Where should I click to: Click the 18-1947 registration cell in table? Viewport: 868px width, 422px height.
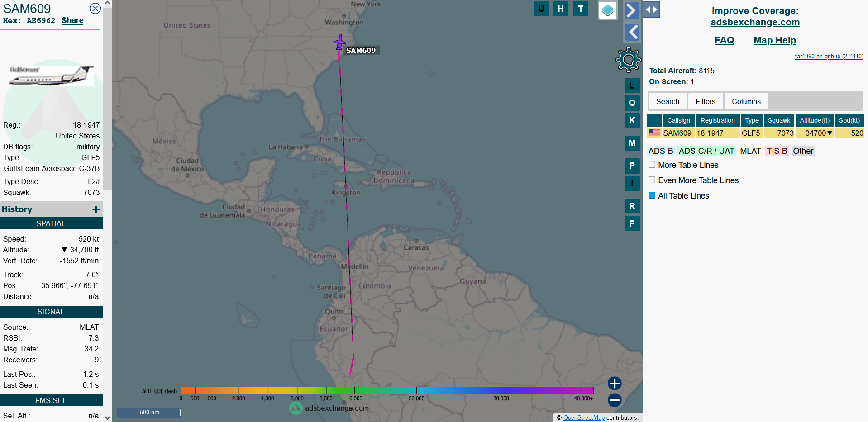(x=718, y=133)
